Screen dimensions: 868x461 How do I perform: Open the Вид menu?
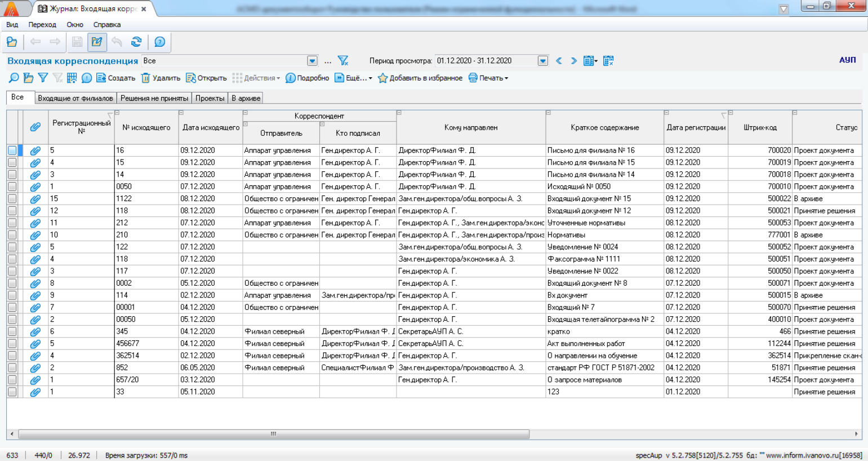click(x=12, y=25)
